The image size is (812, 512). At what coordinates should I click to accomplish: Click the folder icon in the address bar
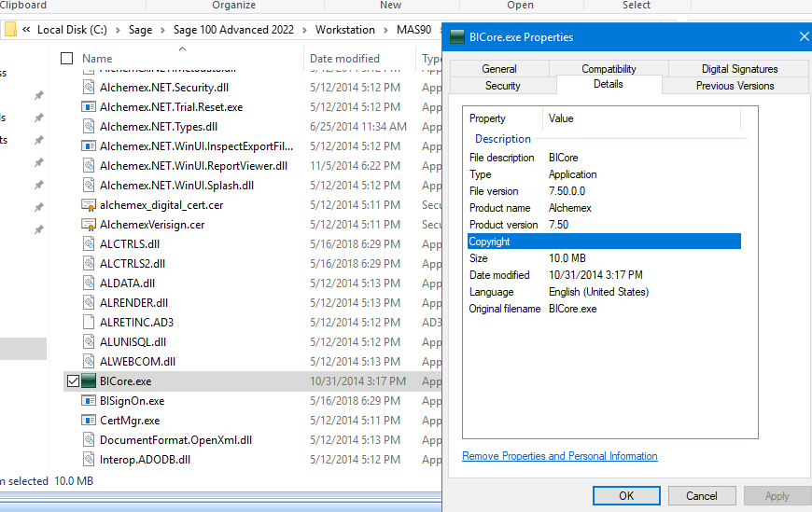[x=10, y=30]
